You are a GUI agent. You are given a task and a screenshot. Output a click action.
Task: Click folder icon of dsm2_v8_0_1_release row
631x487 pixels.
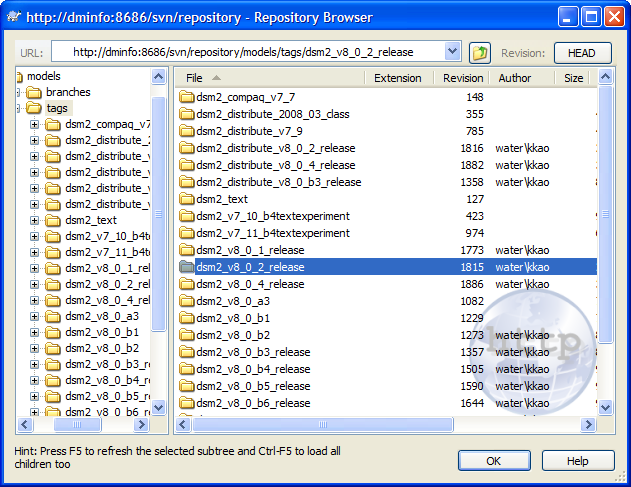click(x=187, y=250)
